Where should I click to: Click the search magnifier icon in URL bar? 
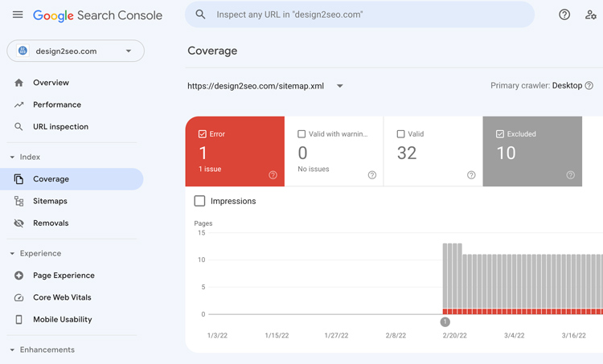pyautogui.click(x=200, y=14)
